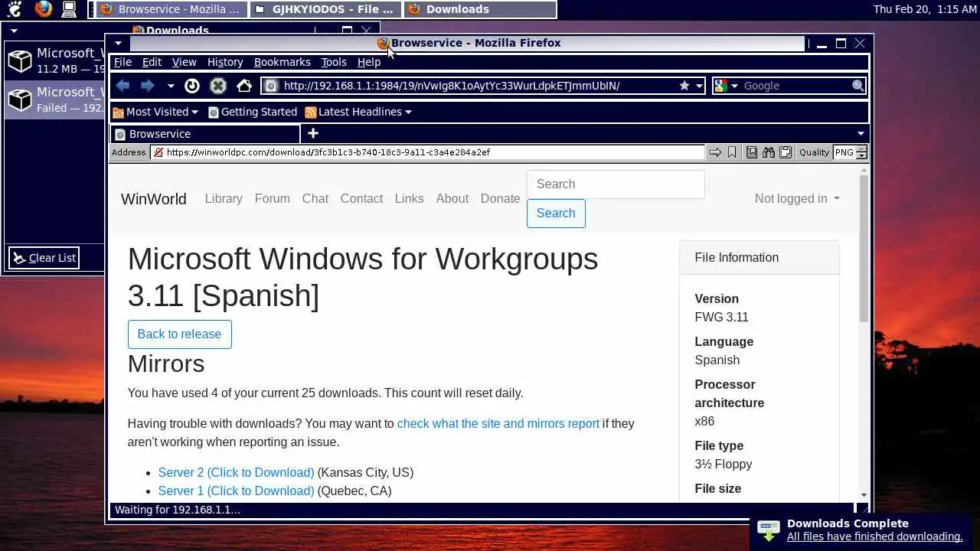
Task: Open the History menu
Action: point(225,62)
